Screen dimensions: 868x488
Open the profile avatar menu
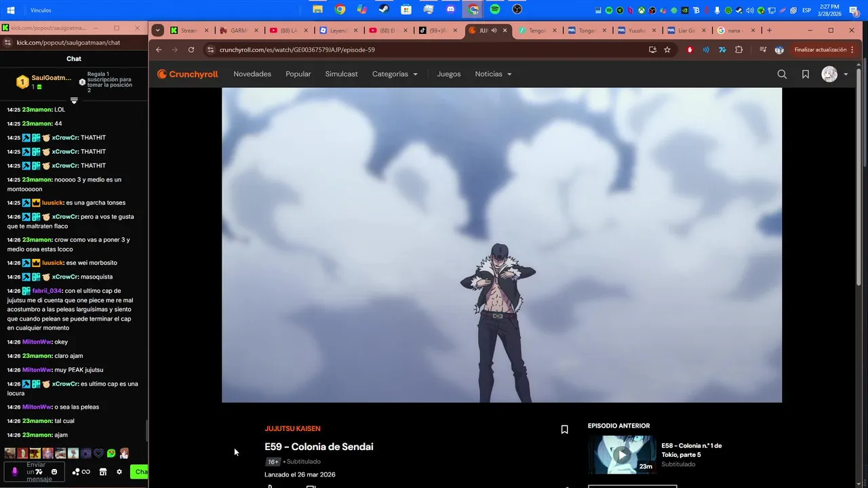click(829, 74)
